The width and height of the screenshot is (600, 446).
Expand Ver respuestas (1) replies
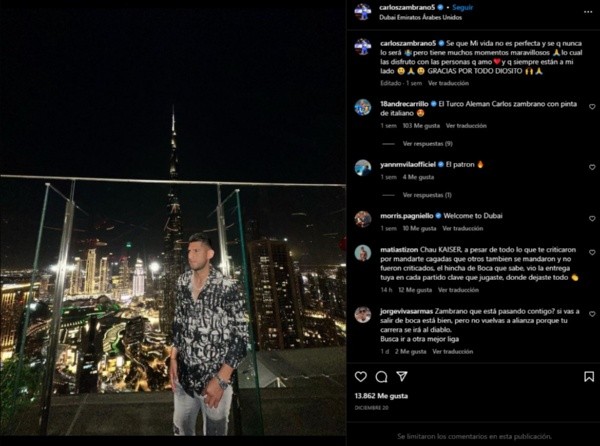[427, 195]
